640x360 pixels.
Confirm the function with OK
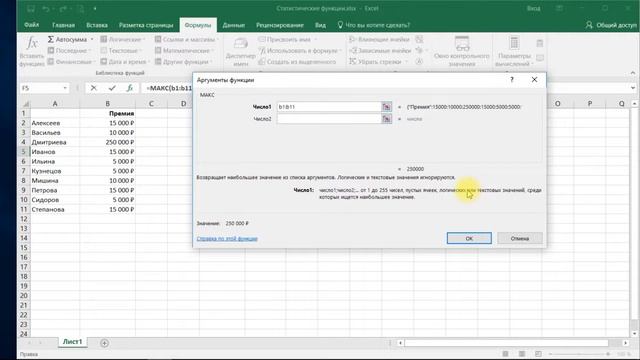(469, 238)
